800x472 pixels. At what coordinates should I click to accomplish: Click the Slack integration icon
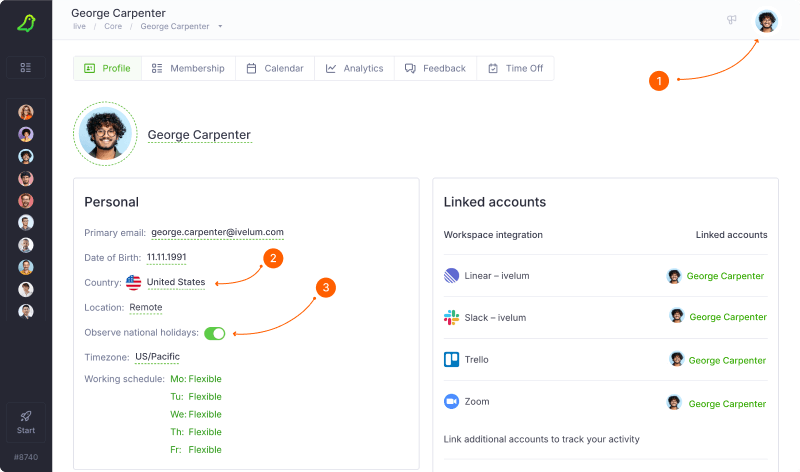(x=451, y=318)
